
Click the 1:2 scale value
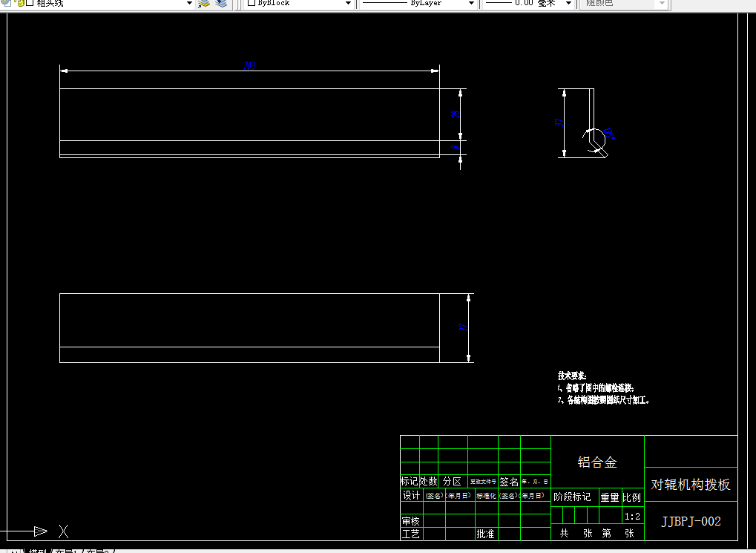point(633,517)
